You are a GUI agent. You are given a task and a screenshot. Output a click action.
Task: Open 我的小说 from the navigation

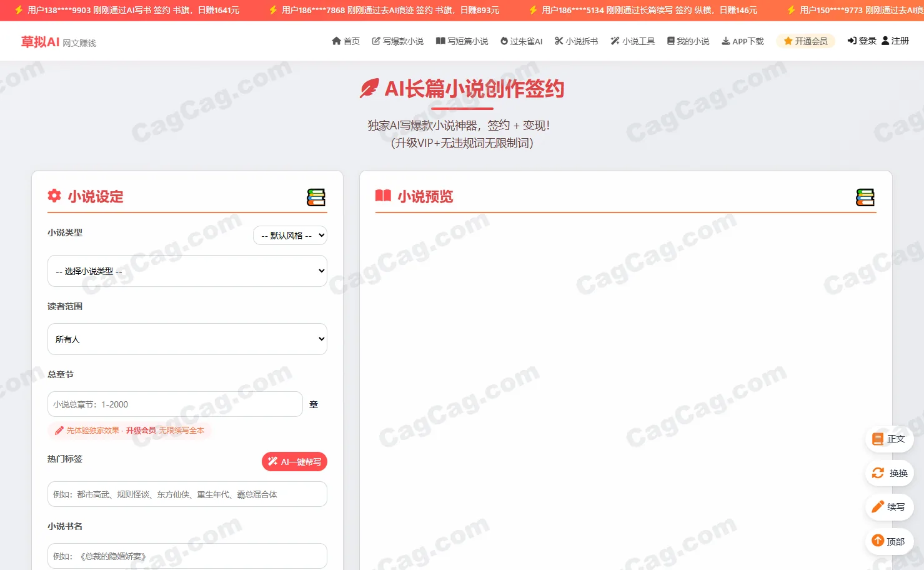pos(688,41)
